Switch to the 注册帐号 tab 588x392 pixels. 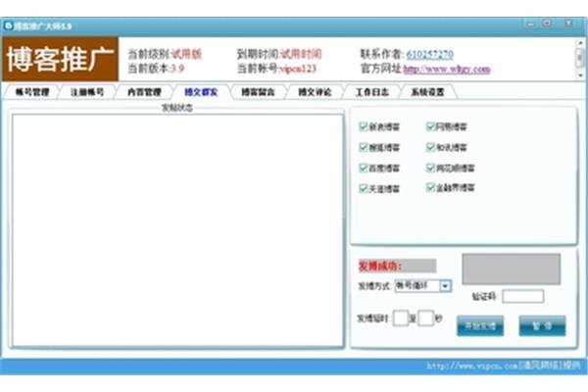(87, 92)
